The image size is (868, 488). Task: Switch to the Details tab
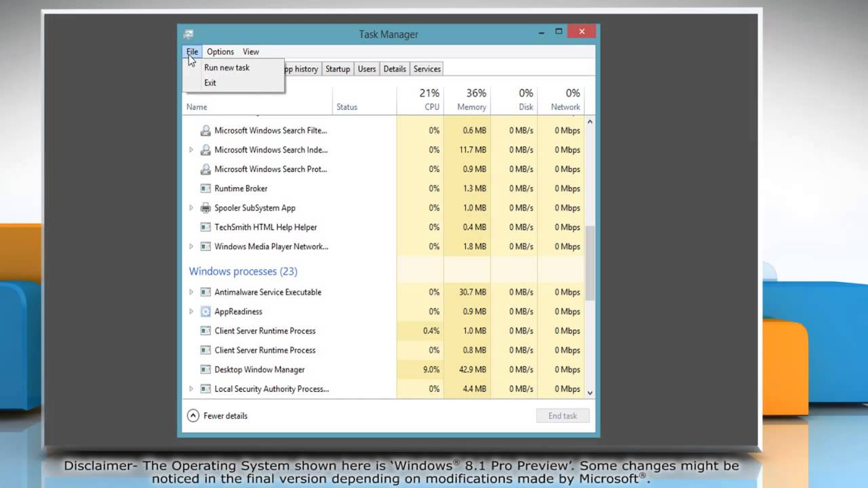pos(395,69)
